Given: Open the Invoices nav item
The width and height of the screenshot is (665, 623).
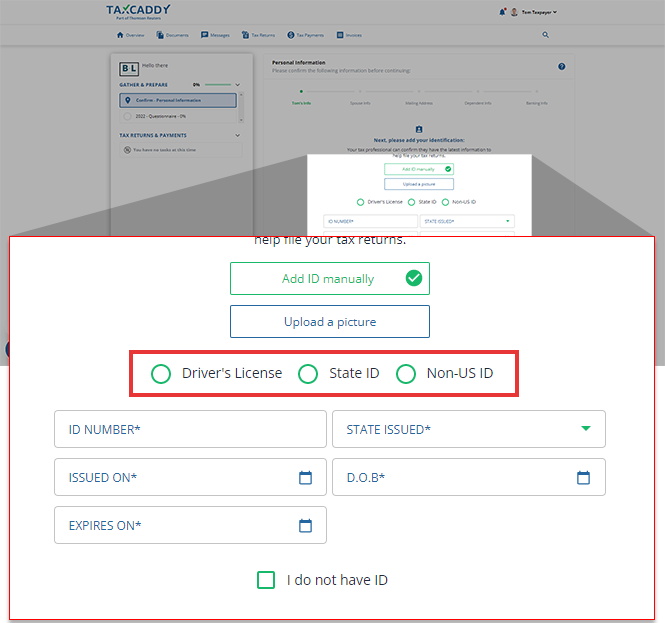Looking at the screenshot, I should click(x=349, y=35).
